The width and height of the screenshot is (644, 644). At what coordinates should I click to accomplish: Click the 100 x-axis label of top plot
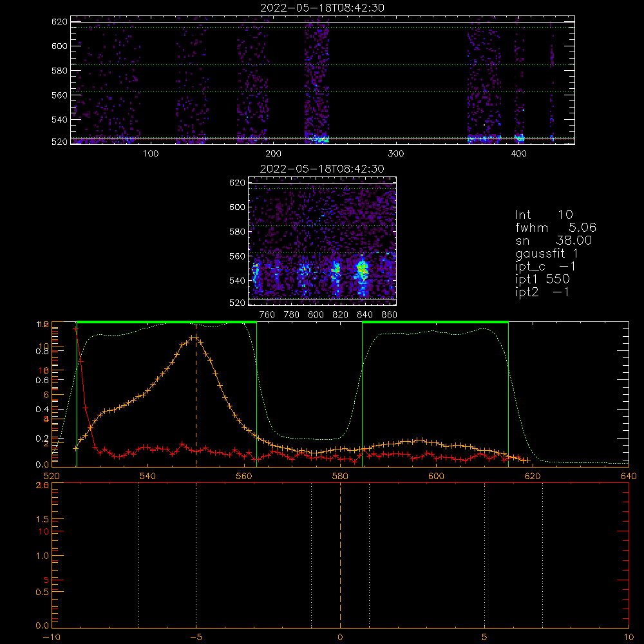[x=151, y=154]
